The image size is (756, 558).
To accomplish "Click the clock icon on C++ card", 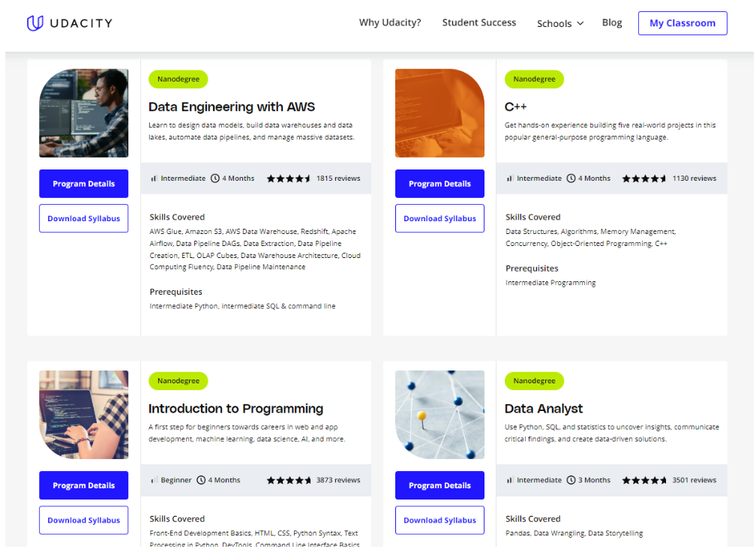I will (571, 178).
